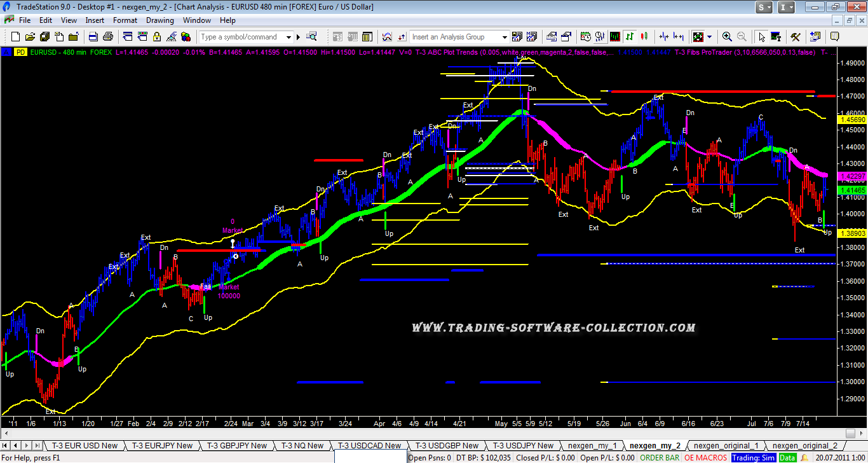Viewport: 868px width, 463px height.
Task: Toggle the OHLC bar chart style button
Action: click(x=630, y=37)
